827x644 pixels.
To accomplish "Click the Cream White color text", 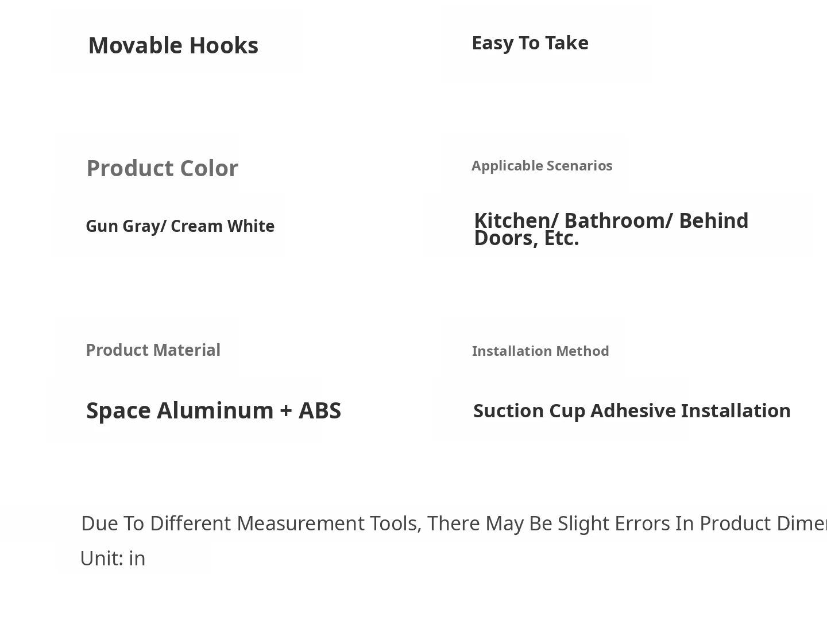I will [222, 226].
